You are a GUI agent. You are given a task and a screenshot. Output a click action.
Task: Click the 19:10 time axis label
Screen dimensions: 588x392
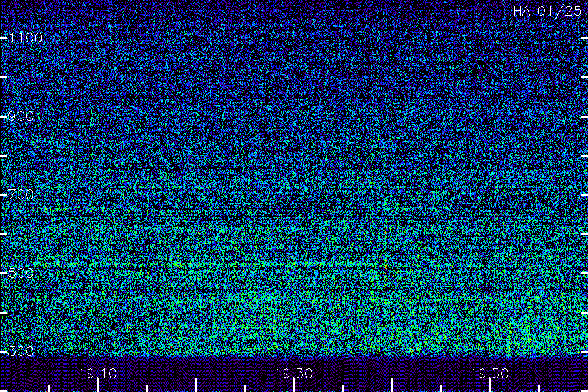[98, 374]
